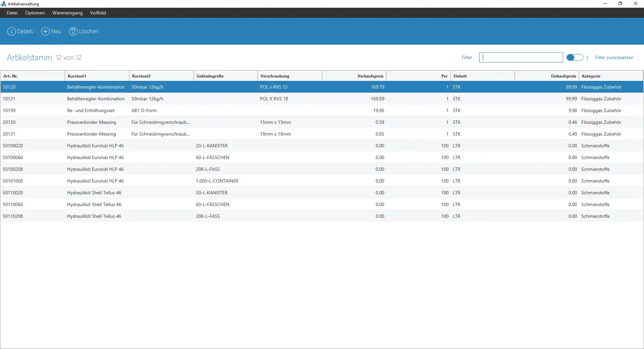Focus the Filter text field

[x=521, y=57]
